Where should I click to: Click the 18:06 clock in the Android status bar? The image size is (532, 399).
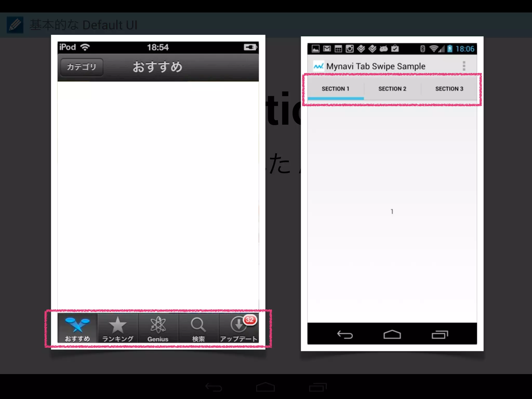[x=465, y=49]
